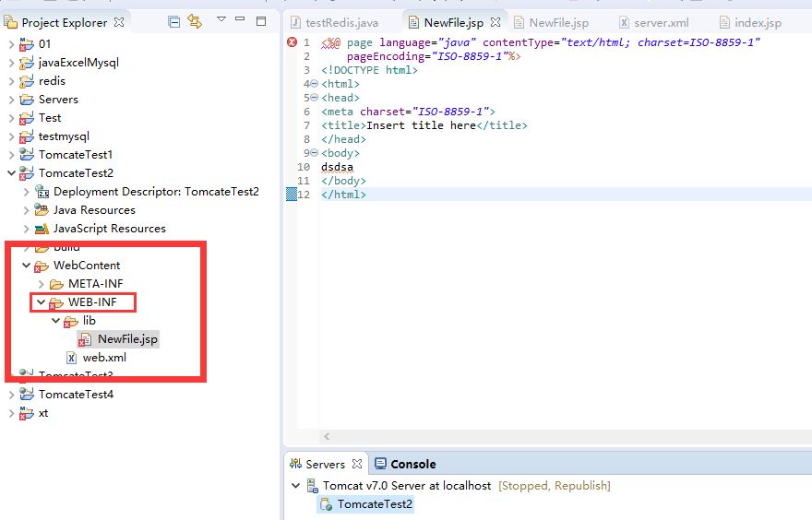The width and height of the screenshot is (812, 520).
Task: Expand the Servers project
Action: point(11,100)
